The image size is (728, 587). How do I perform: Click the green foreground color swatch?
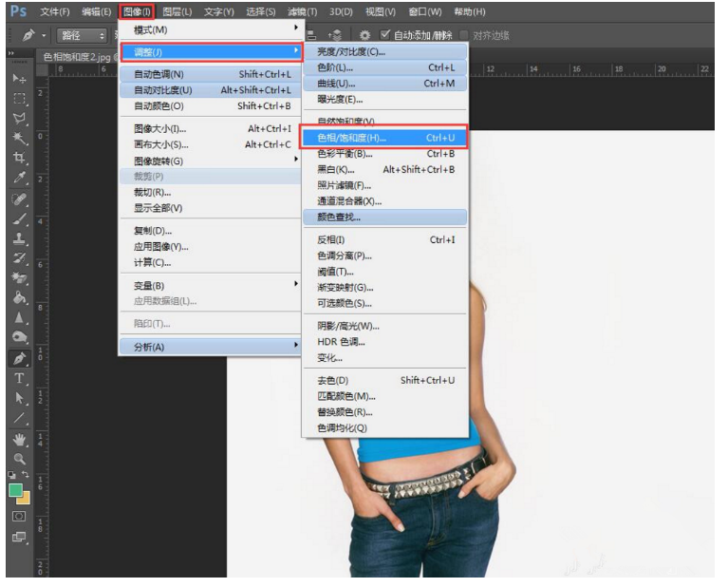(16, 490)
